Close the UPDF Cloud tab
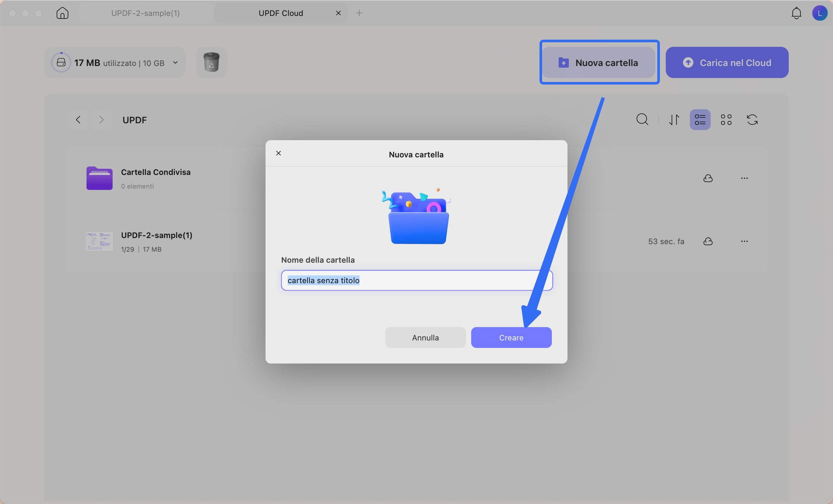The image size is (833, 504). coord(338,13)
